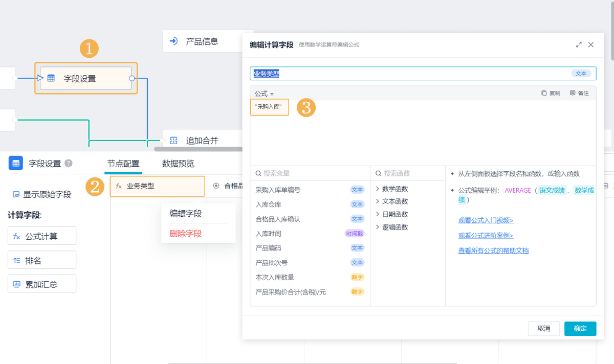614x364 pixels.
Task: Expand the text functions category
Action: (378, 202)
